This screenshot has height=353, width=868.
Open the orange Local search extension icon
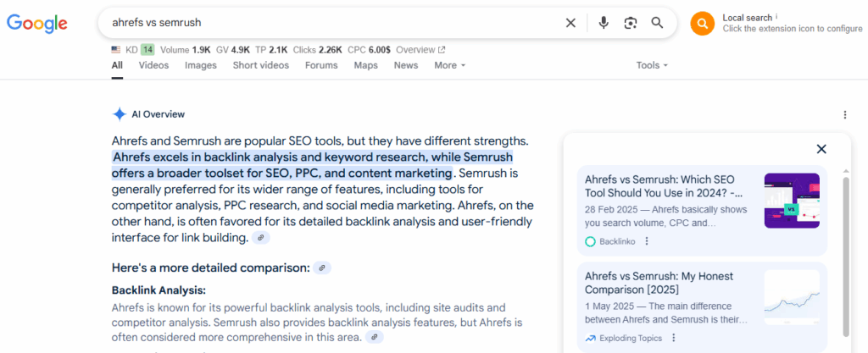click(x=703, y=24)
